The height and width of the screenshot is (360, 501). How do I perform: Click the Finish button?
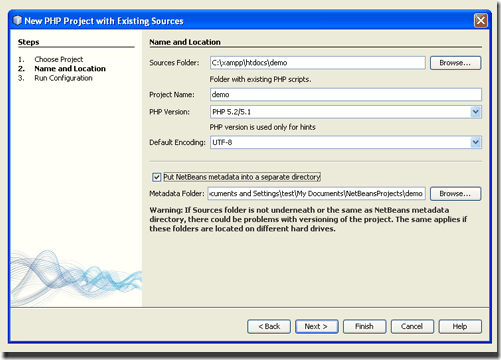tap(365, 326)
